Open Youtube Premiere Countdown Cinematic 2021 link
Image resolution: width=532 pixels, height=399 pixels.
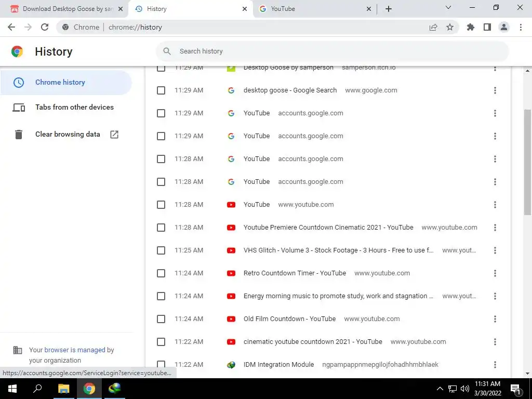pos(328,228)
